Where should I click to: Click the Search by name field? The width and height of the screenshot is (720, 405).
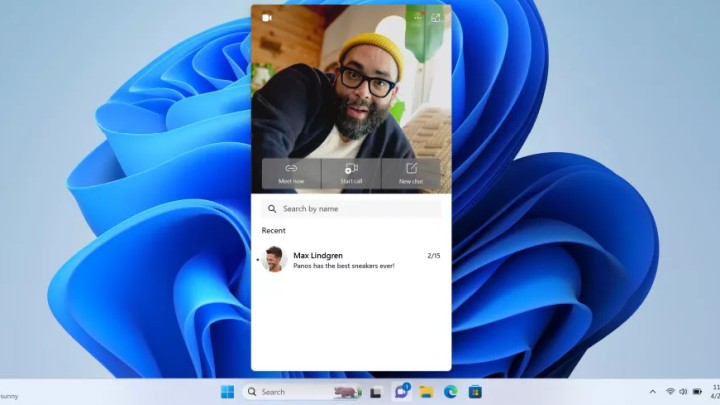tap(350, 209)
